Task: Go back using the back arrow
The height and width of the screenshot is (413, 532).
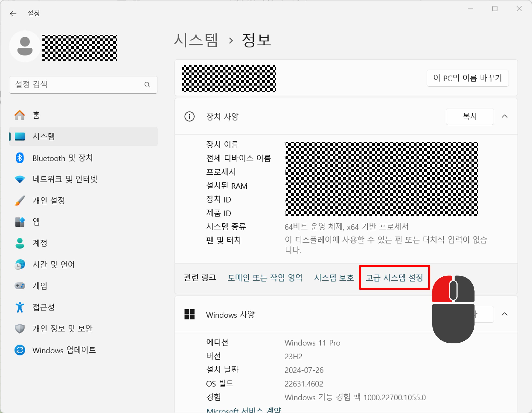Action: 13,14
